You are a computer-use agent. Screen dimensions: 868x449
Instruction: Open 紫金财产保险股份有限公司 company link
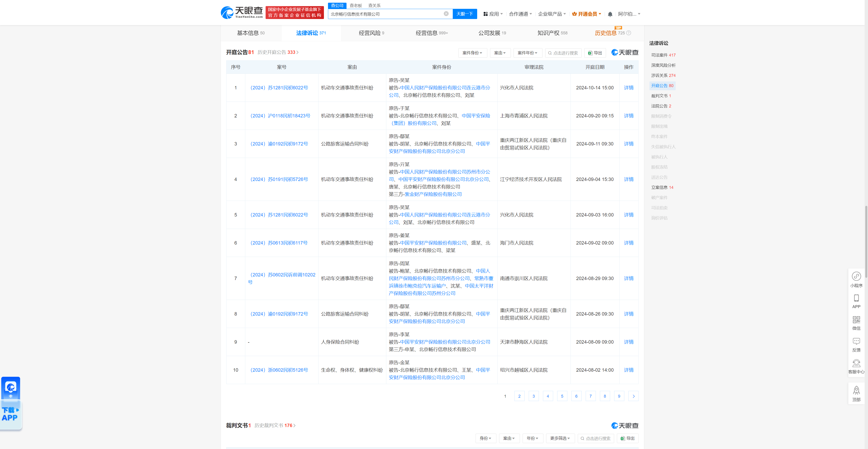[x=433, y=194]
